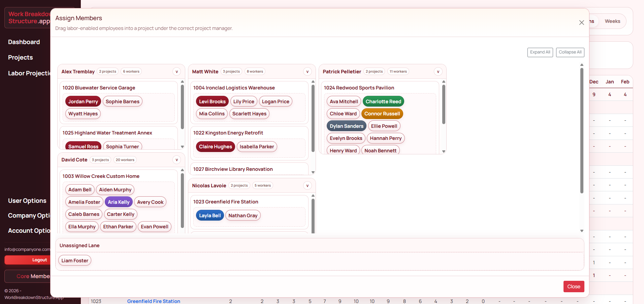The height and width of the screenshot is (304, 644).
Task: Click the Collapse All button
Action: [x=570, y=52]
